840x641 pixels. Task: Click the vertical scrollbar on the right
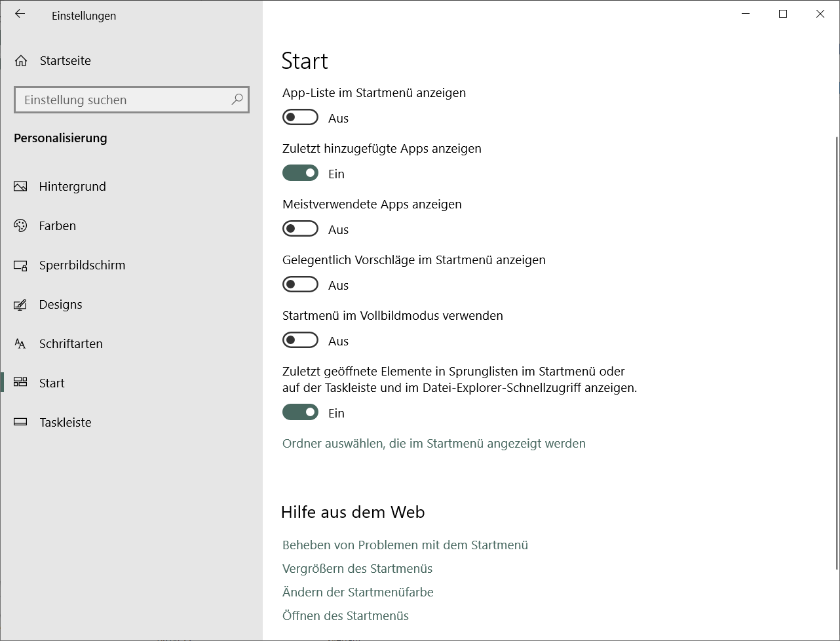tap(836, 354)
